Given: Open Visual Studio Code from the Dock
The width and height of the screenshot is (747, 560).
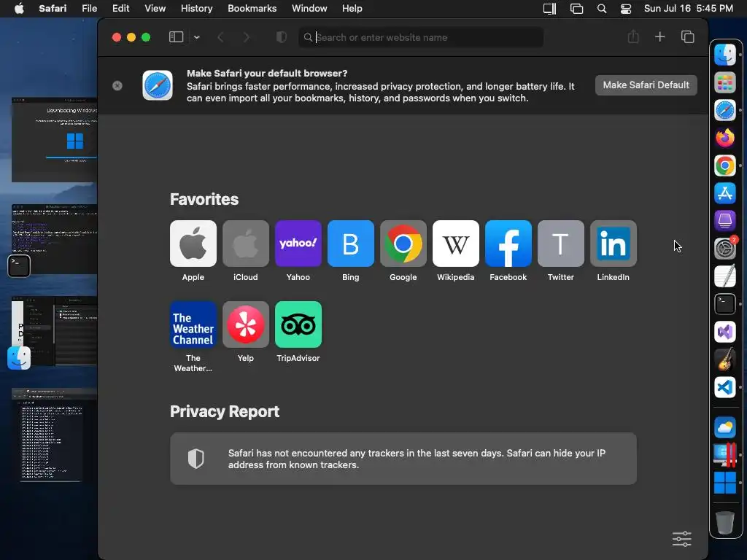Looking at the screenshot, I should click(x=724, y=386).
